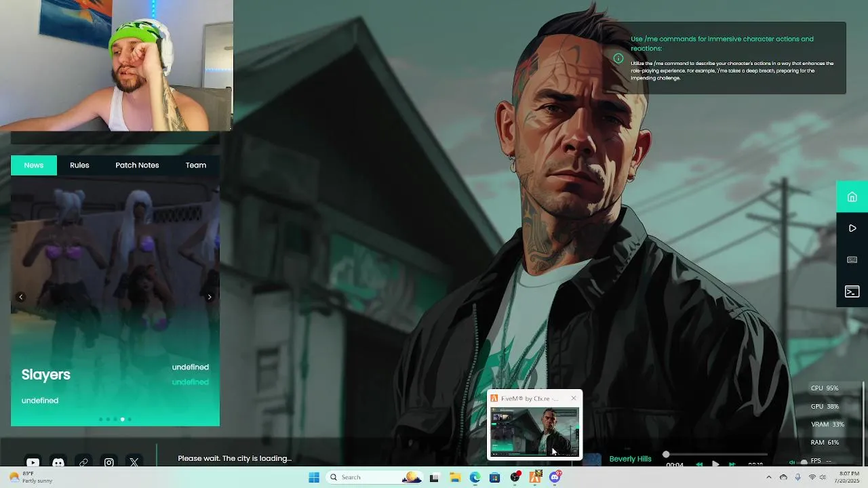
Task: Open the keyboard keybinds icon in right sidebar
Action: pyautogui.click(x=852, y=260)
